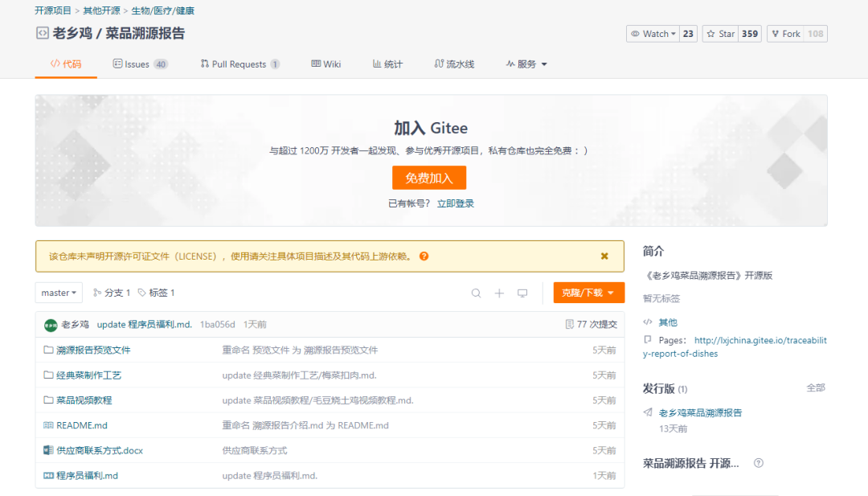Click the star count 359
This screenshot has width=868, height=496.
click(750, 34)
